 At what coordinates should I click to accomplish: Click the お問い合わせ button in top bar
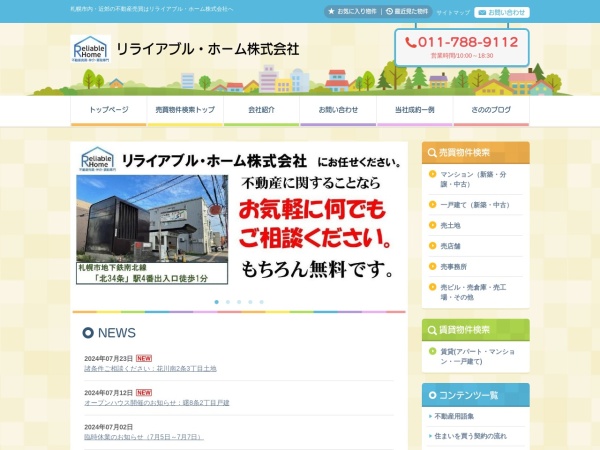tap(502, 13)
